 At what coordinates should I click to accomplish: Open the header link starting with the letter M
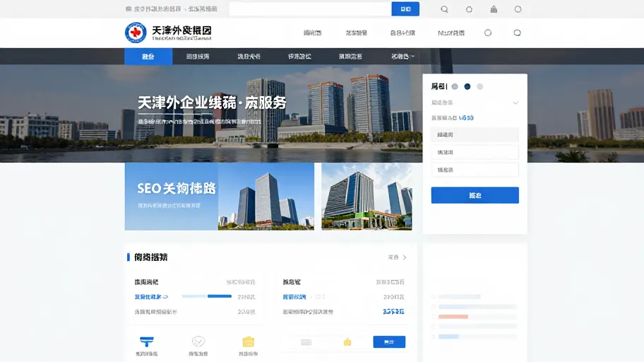coord(451,33)
